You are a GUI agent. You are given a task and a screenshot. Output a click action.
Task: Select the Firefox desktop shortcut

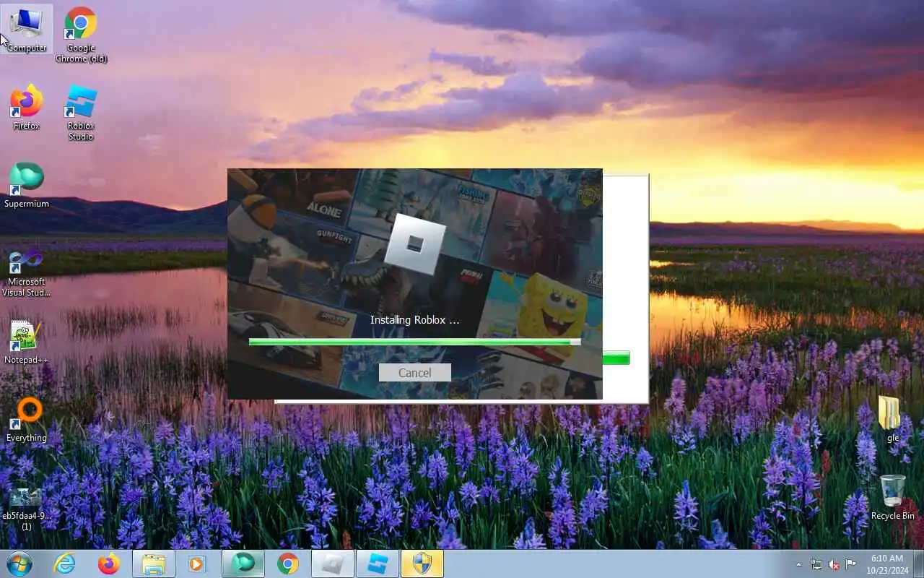[27, 107]
